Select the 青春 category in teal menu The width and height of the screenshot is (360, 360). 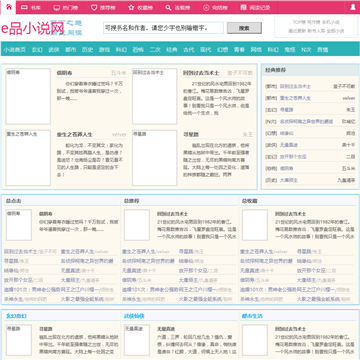pyautogui.click(x=239, y=50)
